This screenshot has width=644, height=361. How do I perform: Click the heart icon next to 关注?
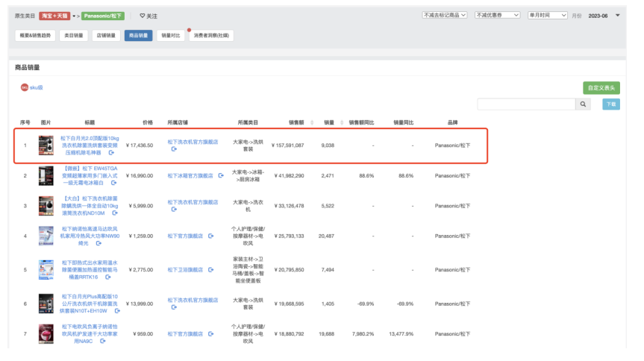coord(142,16)
